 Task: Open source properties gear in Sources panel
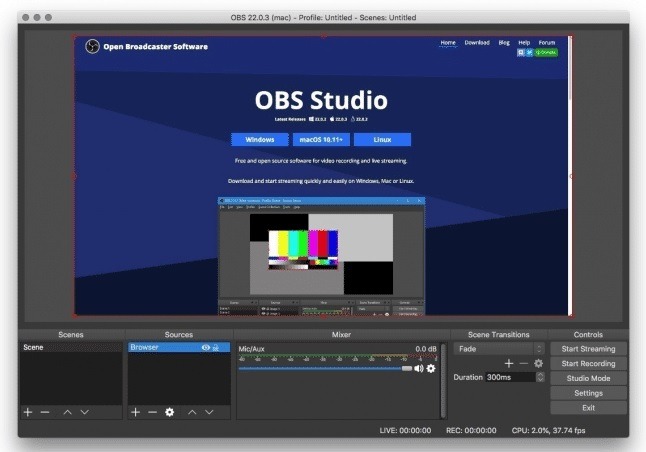pos(169,412)
